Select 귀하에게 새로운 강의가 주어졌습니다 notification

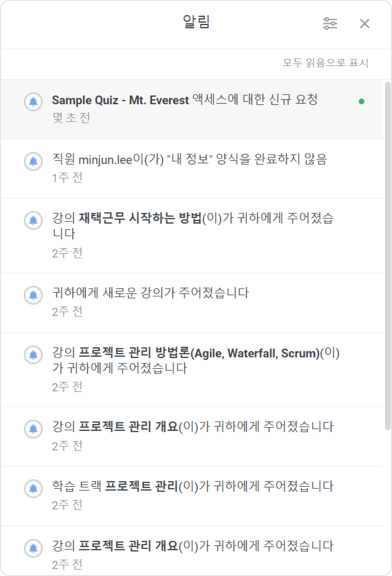pyautogui.click(x=192, y=303)
